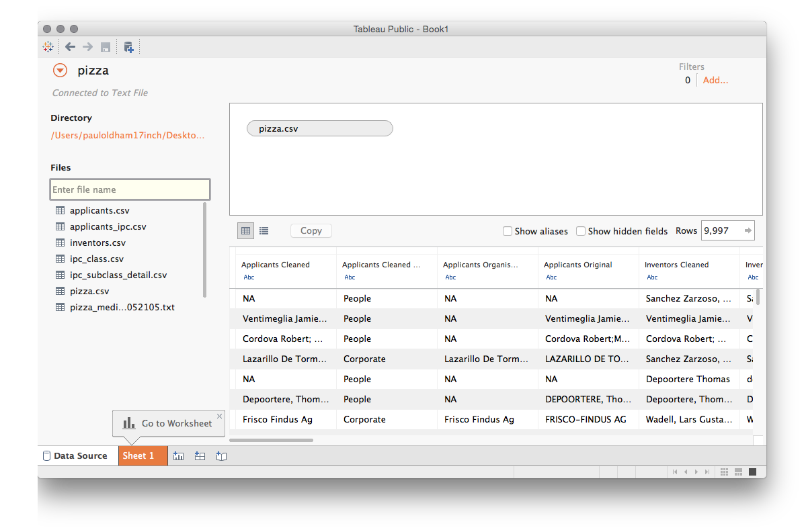804x532 pixels.
Task: Select ipc_subclass_detail.csv in the Files list
Action: point(118,275)
